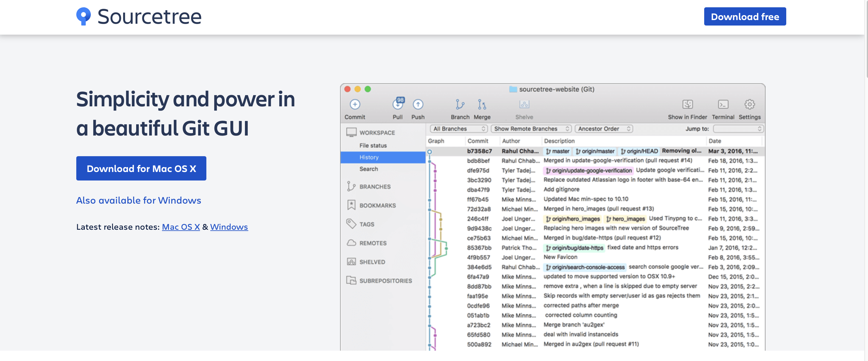The image size is (868, 361).
Task: Select Search in sidebar
Action: pyautogui.click(x=368, y=169)
